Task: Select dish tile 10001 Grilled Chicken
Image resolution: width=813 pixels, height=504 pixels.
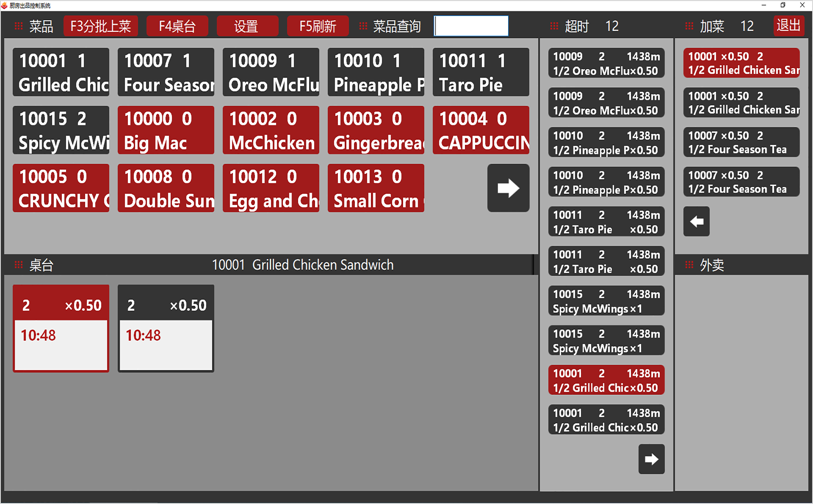Action: pyautogui.click(x=61, y=72)
